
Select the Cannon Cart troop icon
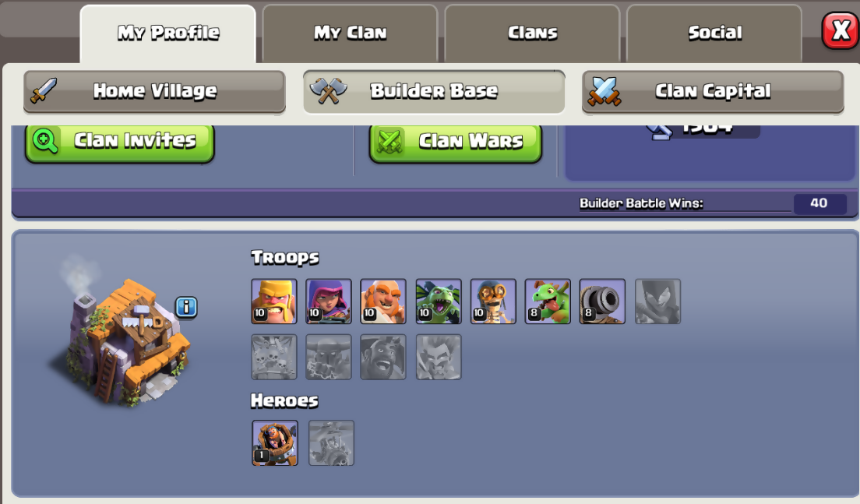tap(602, 301)
